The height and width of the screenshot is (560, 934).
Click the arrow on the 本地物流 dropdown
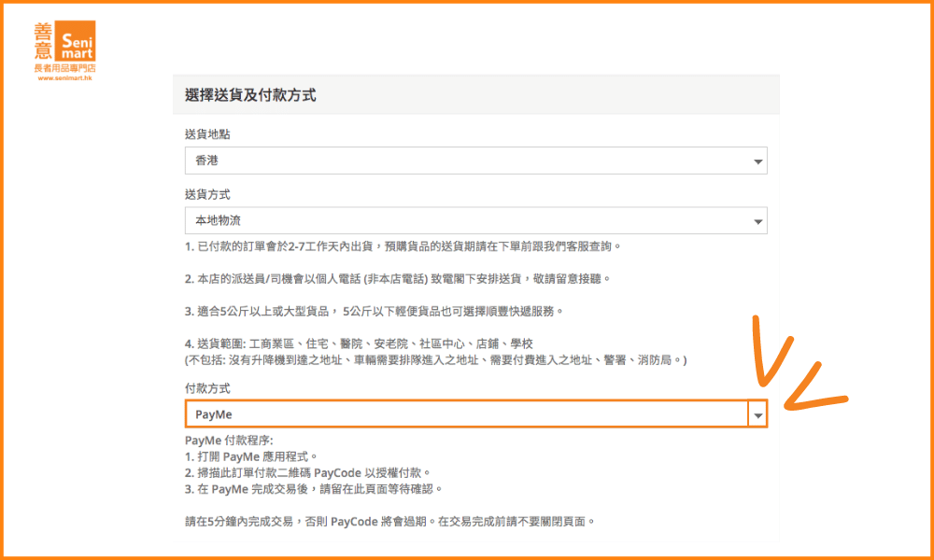pyautogui.click(x=757, y=222)
